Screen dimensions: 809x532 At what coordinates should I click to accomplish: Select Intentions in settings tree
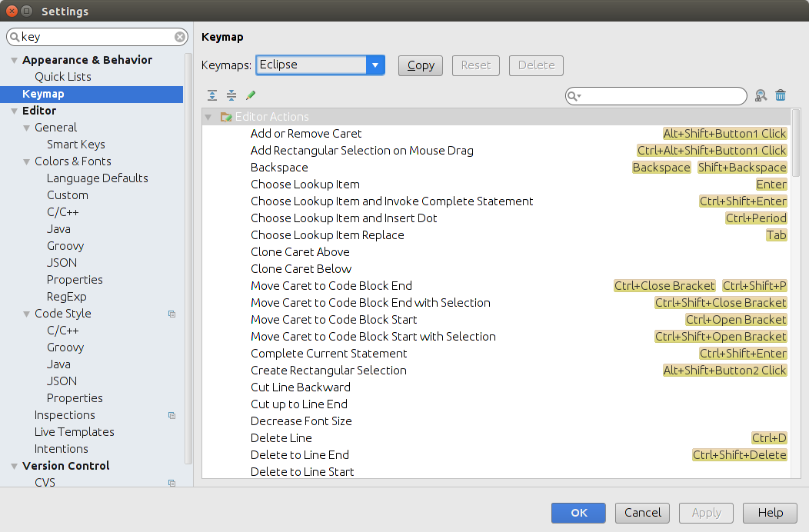click(61, 449)
